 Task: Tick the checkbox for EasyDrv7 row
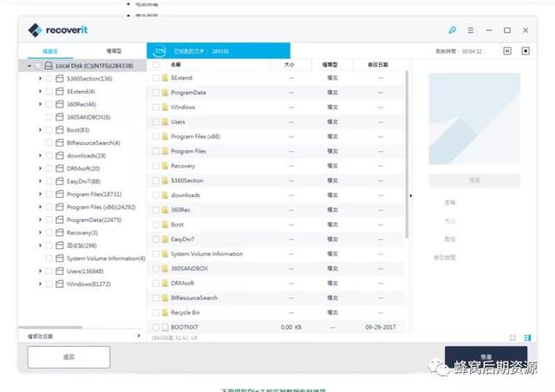click(x=156, y=239)
